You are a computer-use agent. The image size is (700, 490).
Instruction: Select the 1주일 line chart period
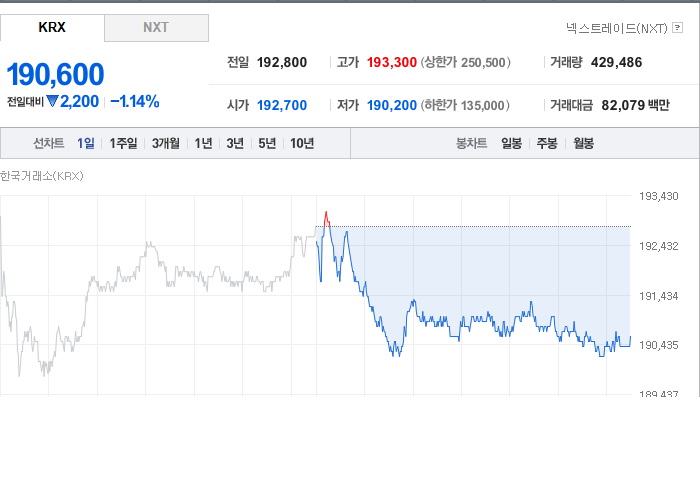(123, 143)
